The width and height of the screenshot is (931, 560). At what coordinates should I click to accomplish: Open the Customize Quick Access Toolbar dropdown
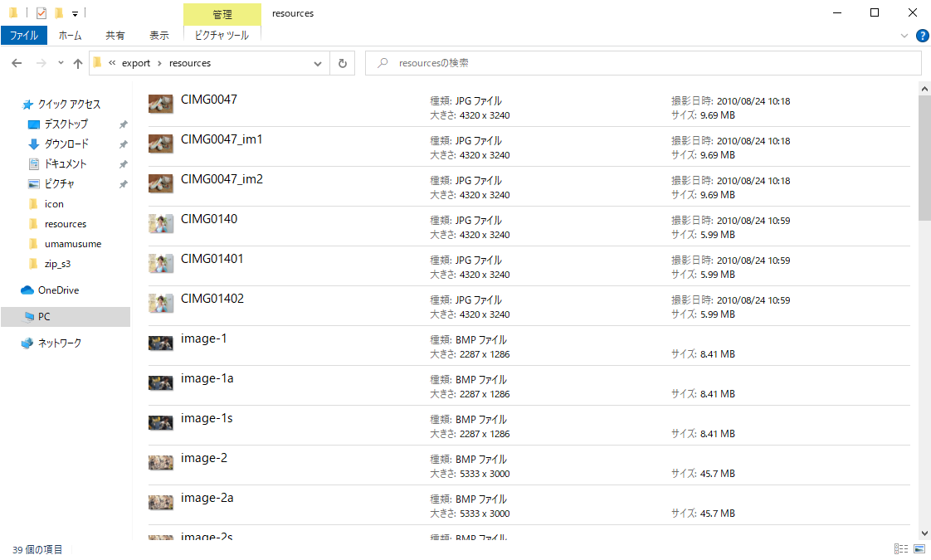tap(75, 13)
